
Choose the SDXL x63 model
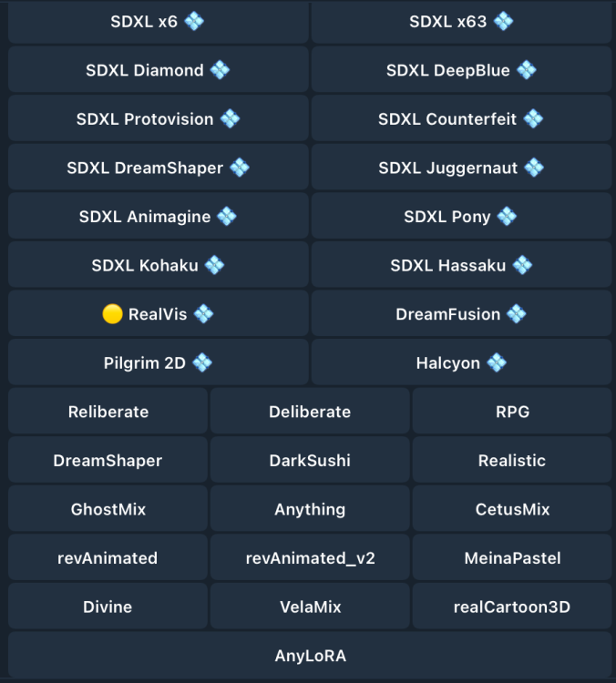click(x=461, y=22)
